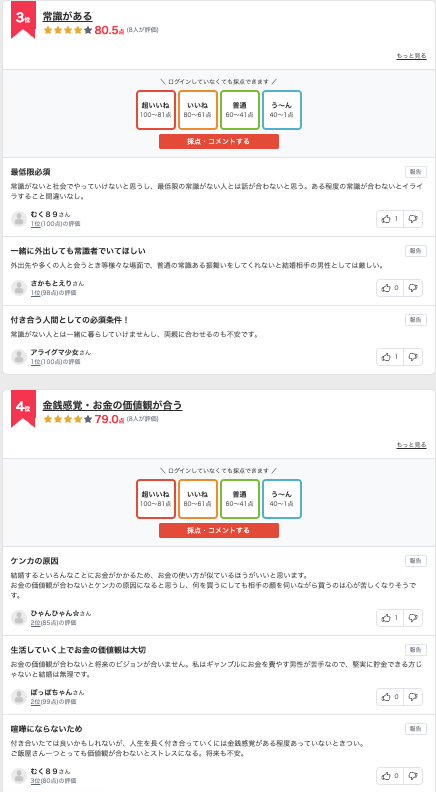Select いいね score for 常識がある
Image resolution: width=436 pixels, height=792 pixels.
tap(198, 110)
